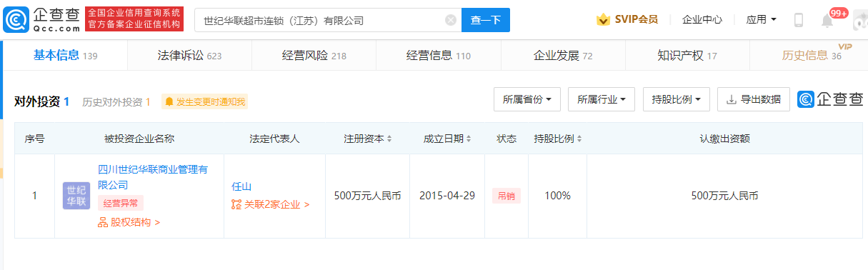
Task: Click the 查一下 search button
Action: coord(486,20)
